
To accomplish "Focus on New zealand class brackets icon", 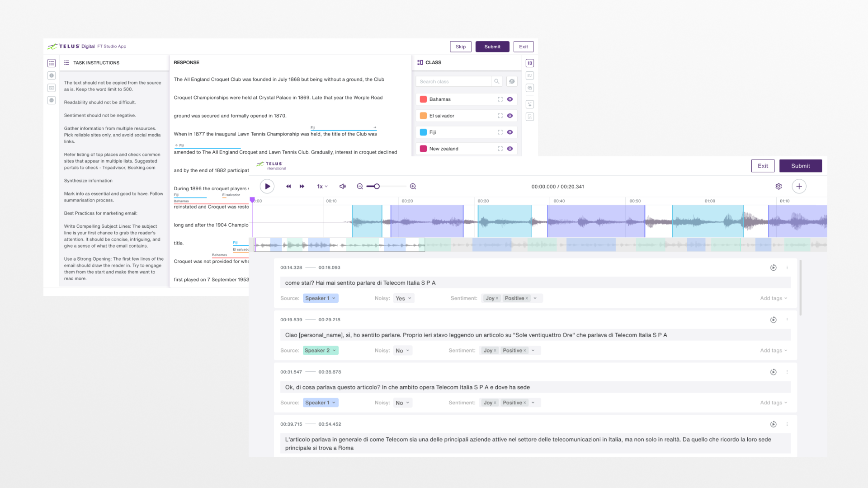I will (500, 149).
